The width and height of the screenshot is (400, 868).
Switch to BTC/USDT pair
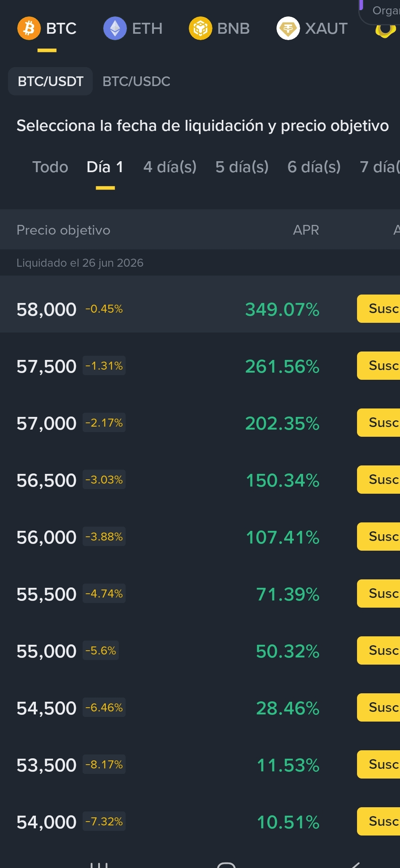(51, 81)
